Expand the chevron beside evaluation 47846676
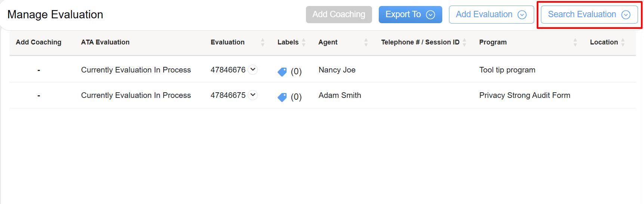Screen dimensions: 644x204 point(253,69)
